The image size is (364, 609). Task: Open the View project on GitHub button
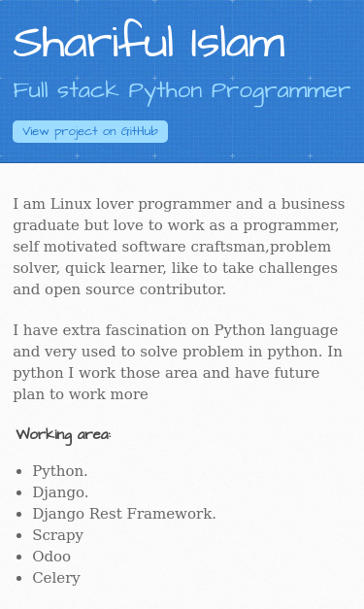pos(90,132)
